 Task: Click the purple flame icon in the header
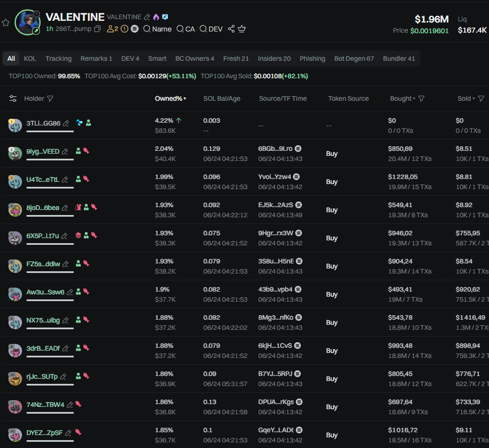click(x=156, y=17)
